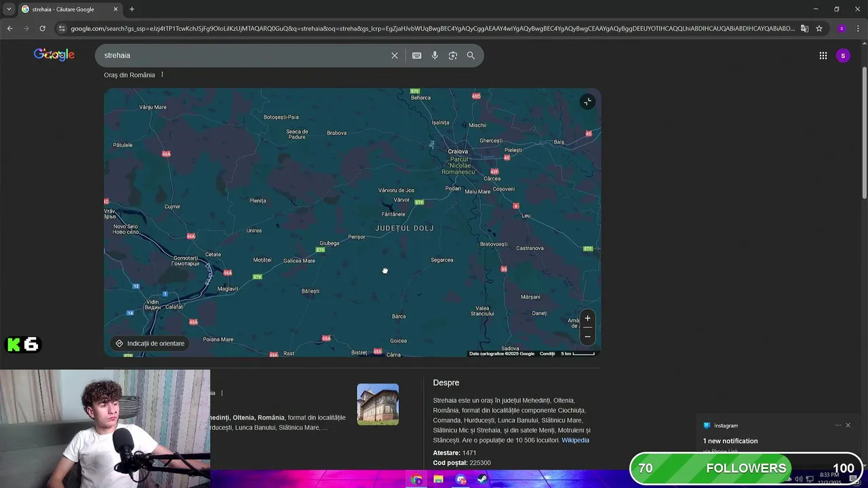View site information icon in the address bar
868x488 pixels.
(x=62, y=28)
